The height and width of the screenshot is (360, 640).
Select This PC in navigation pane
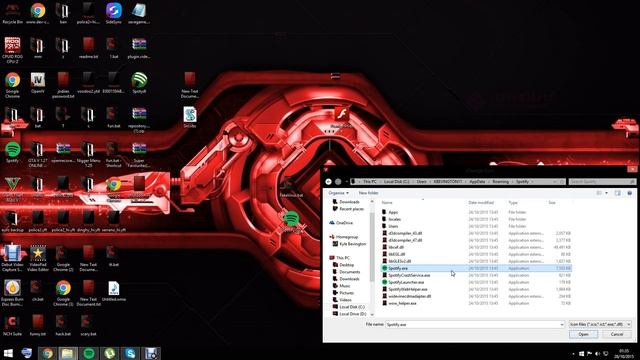coord(339,258)
